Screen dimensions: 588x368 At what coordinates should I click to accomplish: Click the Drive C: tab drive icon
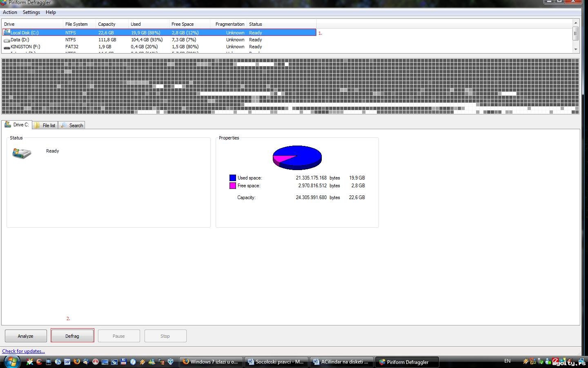tap(8, 124)
